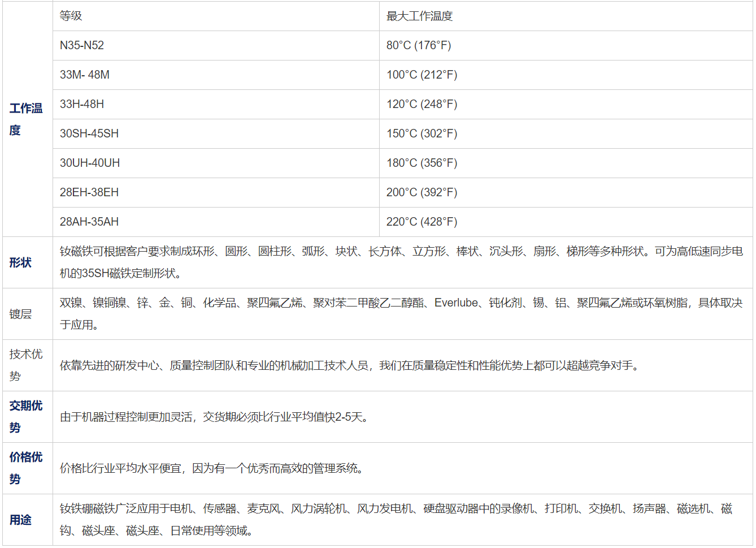This screenshot has height=548, width=756.
Task: Select the 28AH-35AH grade row
Action: tap(89, 222)
